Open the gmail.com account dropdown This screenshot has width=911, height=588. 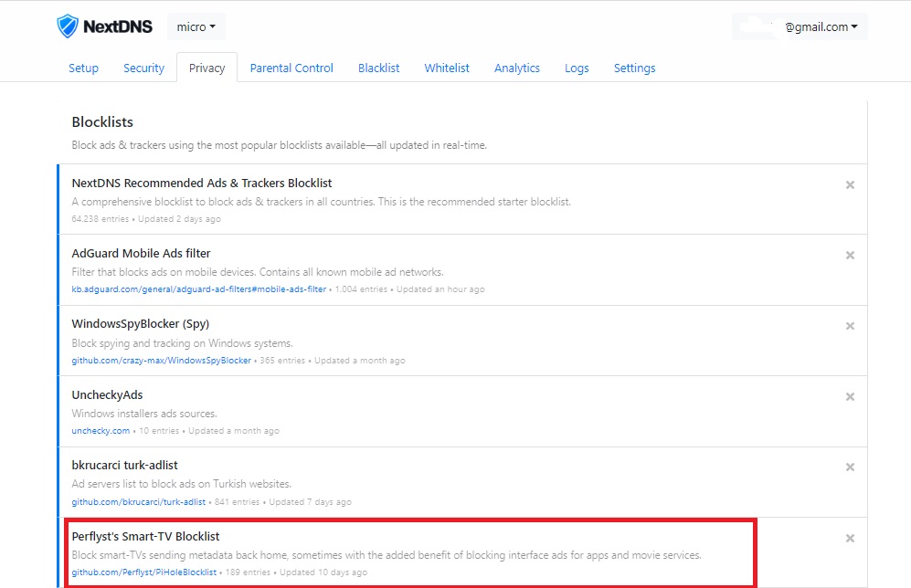(x=800, y=26)
